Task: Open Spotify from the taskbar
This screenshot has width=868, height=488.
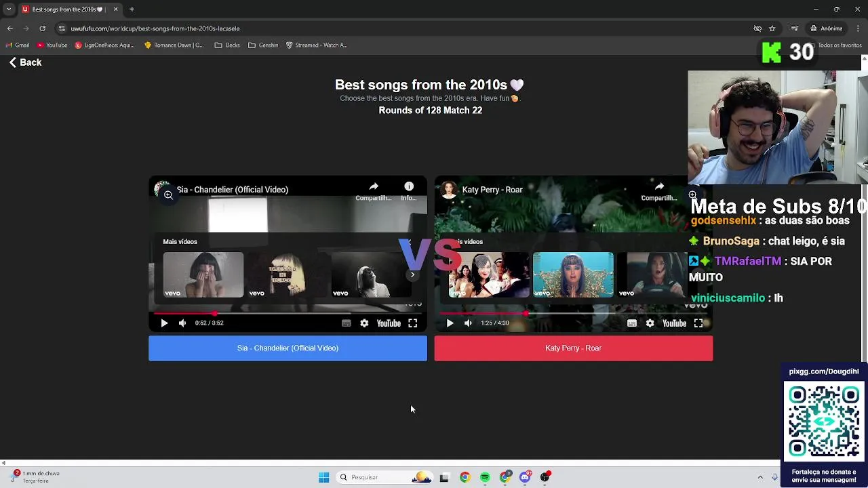Action: coord(485,477)
